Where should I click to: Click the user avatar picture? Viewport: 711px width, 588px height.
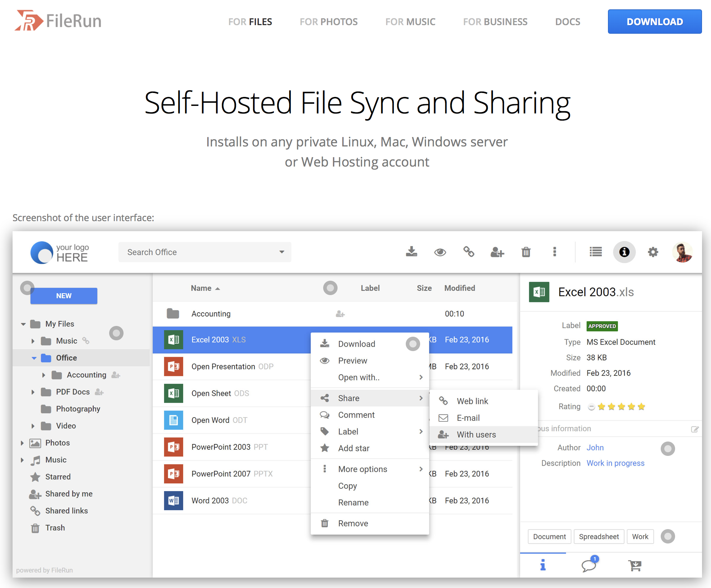coord(683,252)
